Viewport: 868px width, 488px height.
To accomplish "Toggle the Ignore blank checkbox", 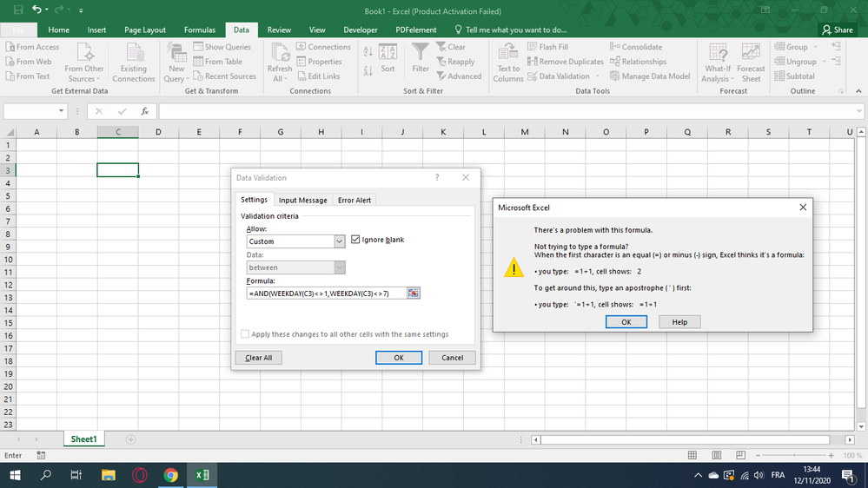I will coord(355,240).
